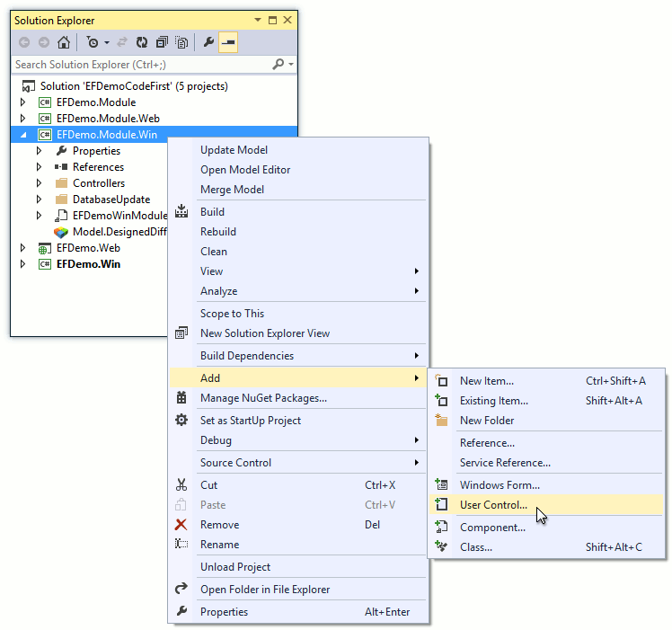Expand the EFDemo.Web project
The height and width of the screenshot is (630, 672).
click(23, 248)
